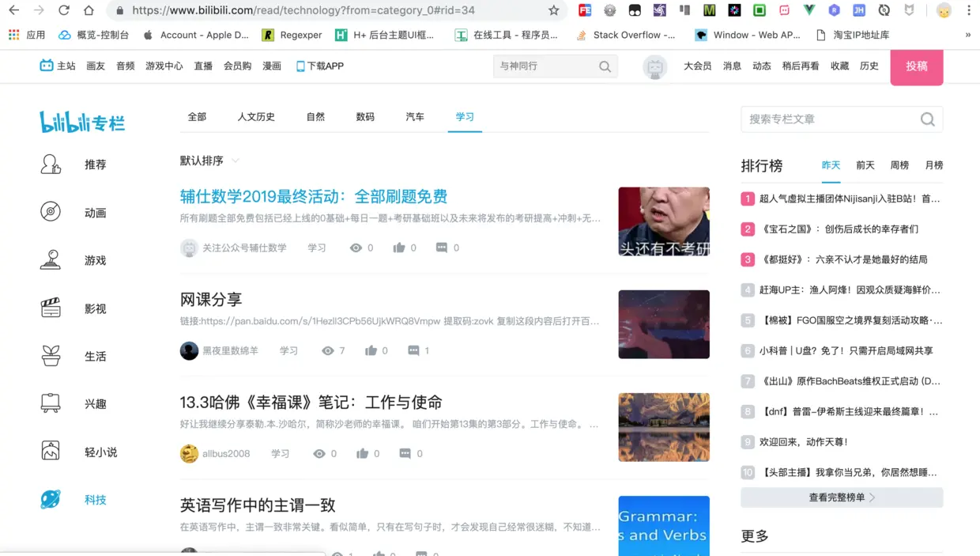The height and width of the screenshot is (556, 980).
Task: Open the 数码 category tab
Action: [365, 115]
